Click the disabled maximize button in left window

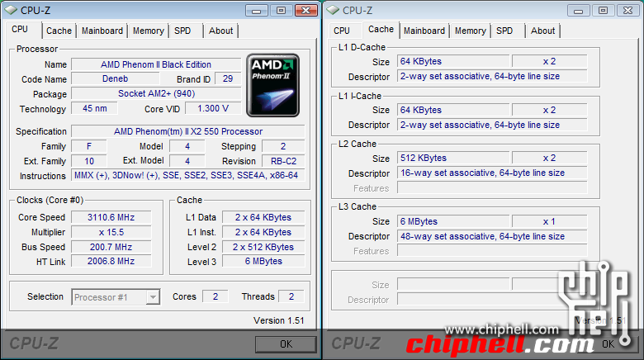click(x=281, y=10)
